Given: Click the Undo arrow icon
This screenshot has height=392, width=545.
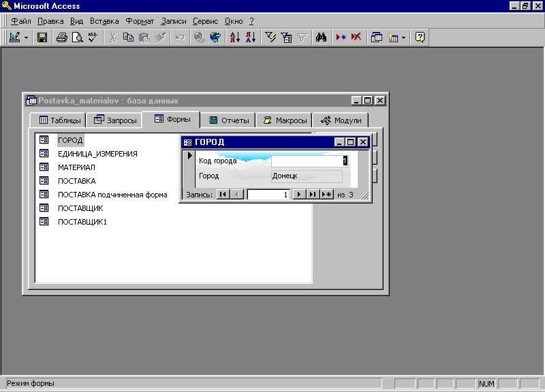Looking at the screenshot, I should (x=180, y=37).
